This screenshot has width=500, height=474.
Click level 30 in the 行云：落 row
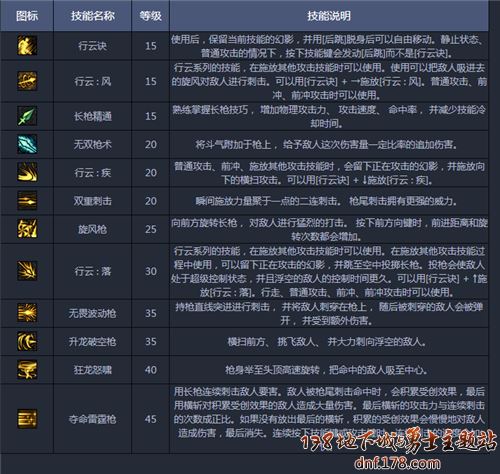[x=151, y=272]
